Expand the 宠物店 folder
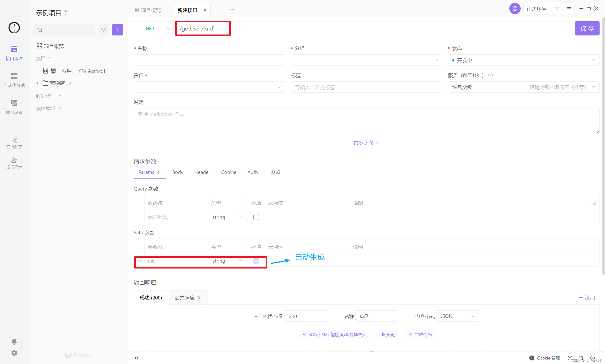This screenshot has height=364, width=605. click(38, 83)
